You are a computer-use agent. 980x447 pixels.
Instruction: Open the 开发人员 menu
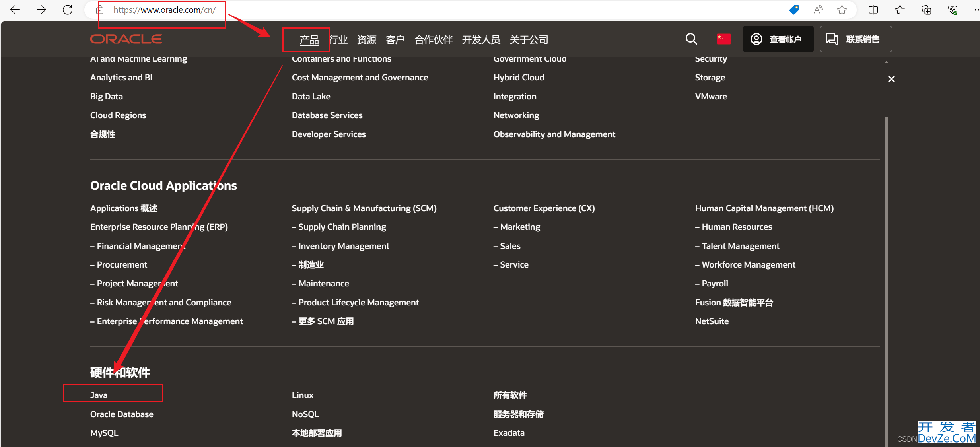(481, 40)
